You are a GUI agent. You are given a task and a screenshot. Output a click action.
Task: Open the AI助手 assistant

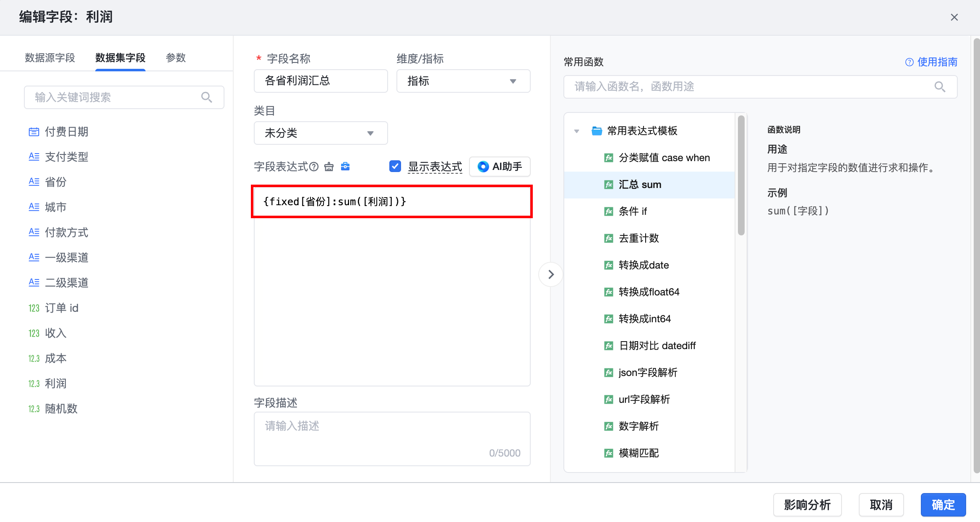point(500,167)
